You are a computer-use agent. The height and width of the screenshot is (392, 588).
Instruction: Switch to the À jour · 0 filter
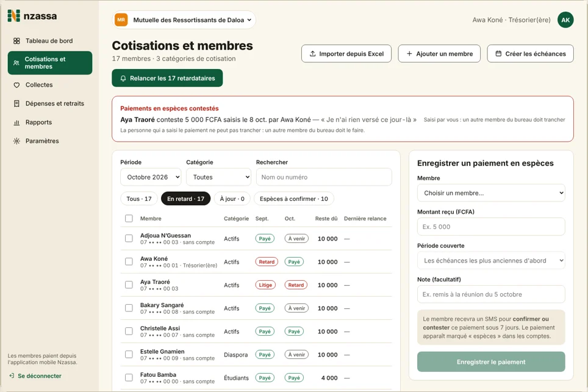pyautogui.click(x=232, y=198)
